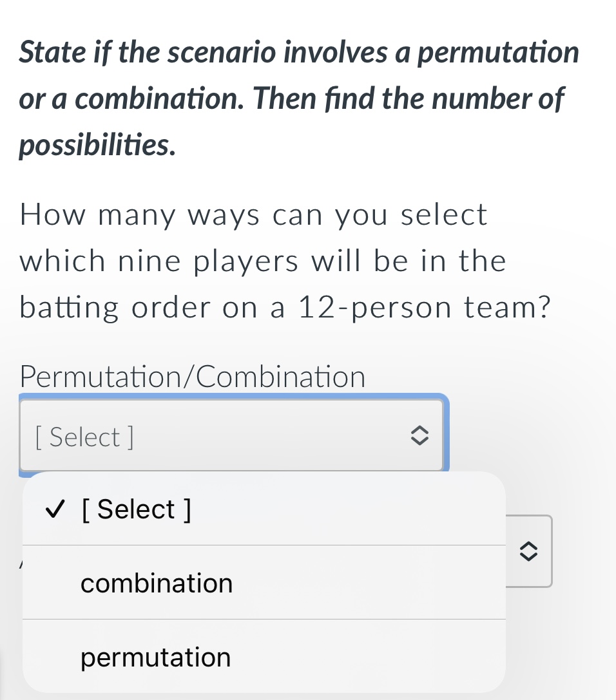Click the word "Combination" in the field label
This screenshot has width=616, height=700.
pos(282,377)
